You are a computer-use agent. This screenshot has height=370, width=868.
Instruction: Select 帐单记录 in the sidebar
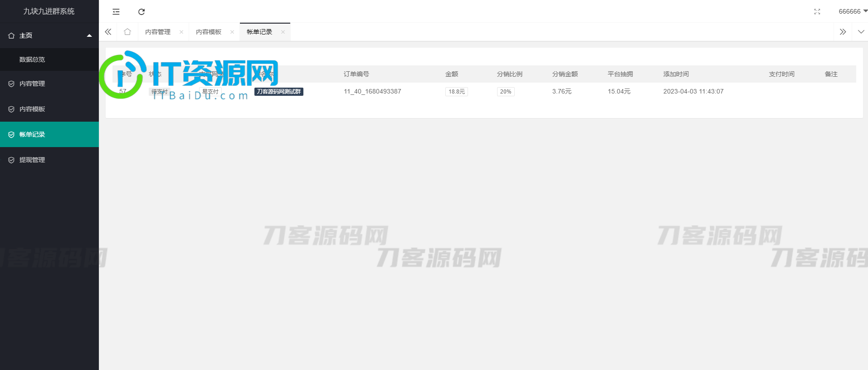pyautogui.click(x=49, y=134)
